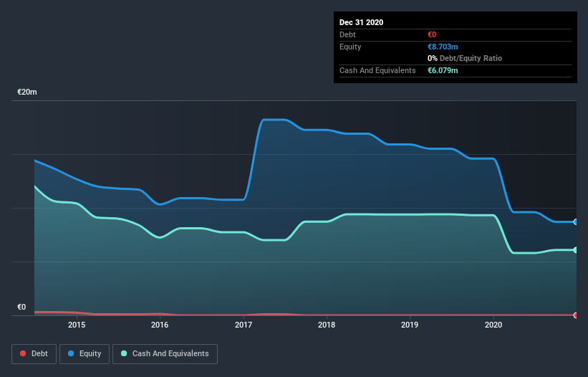
Task: Click the €6.079m cash value
Action: pos(443,70)
